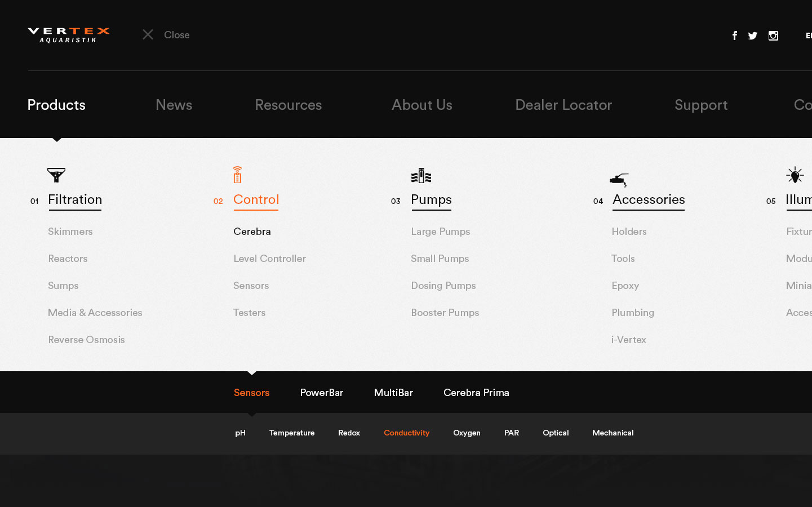Click the Illumination light bulb icon
812x507 pixels.
795,175
